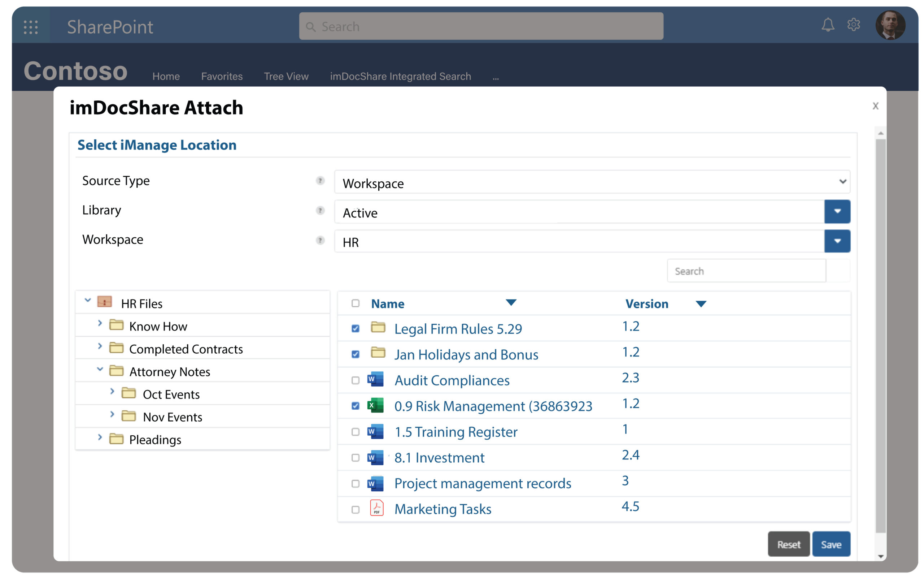This screenshot has width=924, height=578.
Task: Click the Legal Firm Rules folder icon
Action: 378,327
